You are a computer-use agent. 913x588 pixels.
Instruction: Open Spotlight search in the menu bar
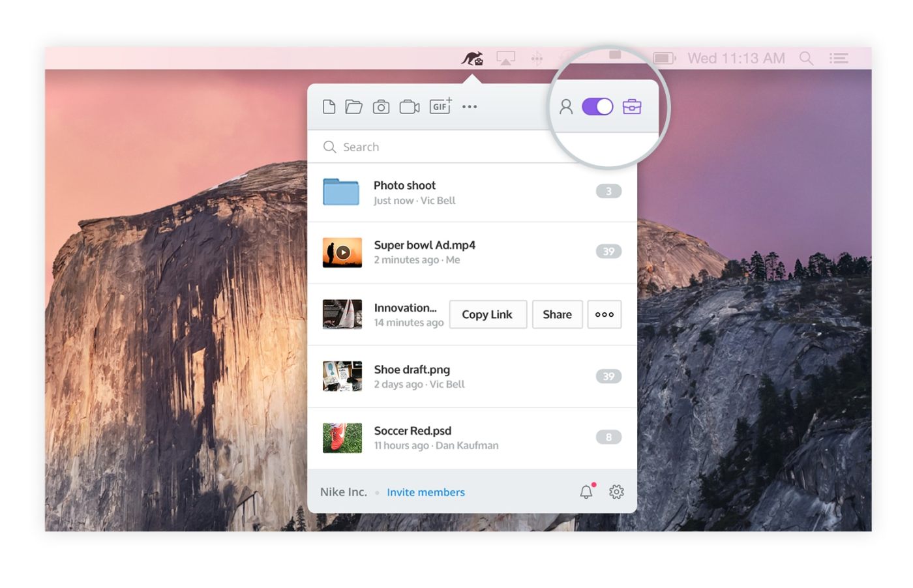pyautogui.click(x=806, y=58)
